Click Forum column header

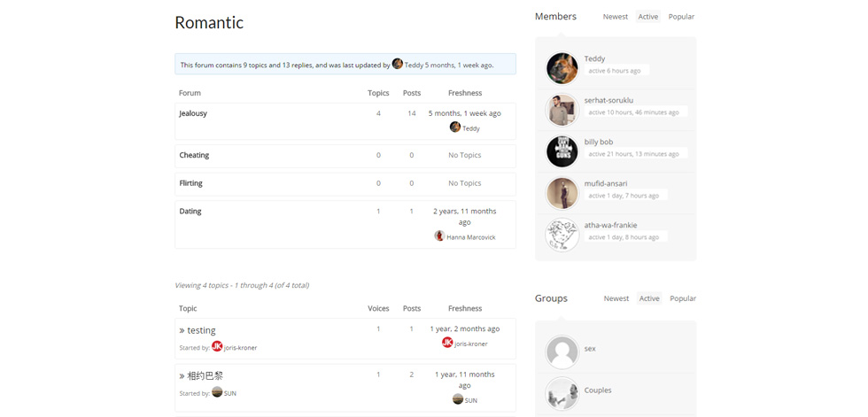point(190,93)
